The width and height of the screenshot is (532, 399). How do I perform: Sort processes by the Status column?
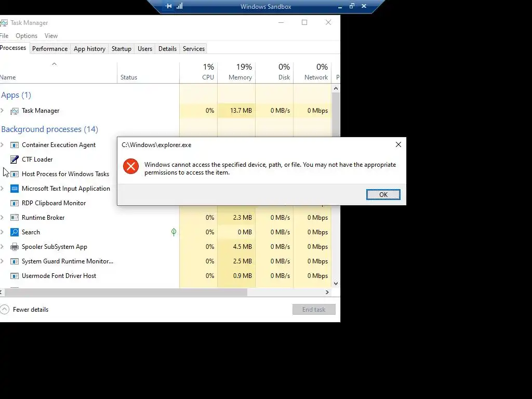tap(148, 72)
